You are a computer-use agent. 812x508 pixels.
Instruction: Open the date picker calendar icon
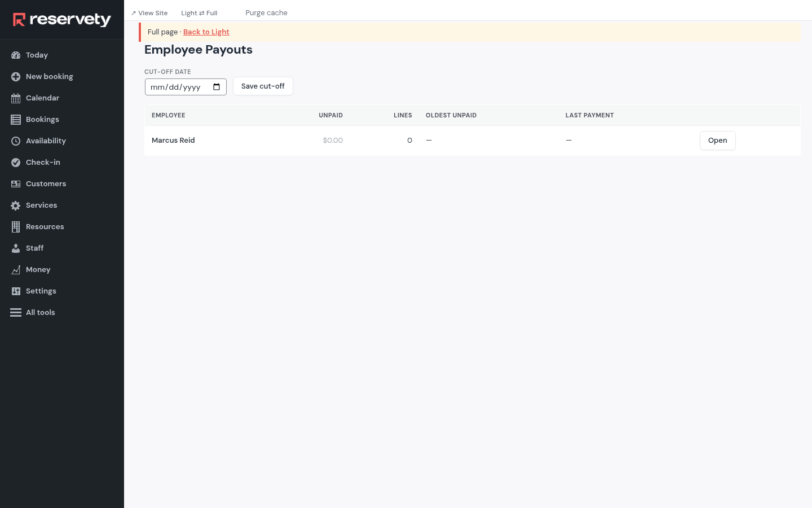pyautogui.click(x=217, y=87)
